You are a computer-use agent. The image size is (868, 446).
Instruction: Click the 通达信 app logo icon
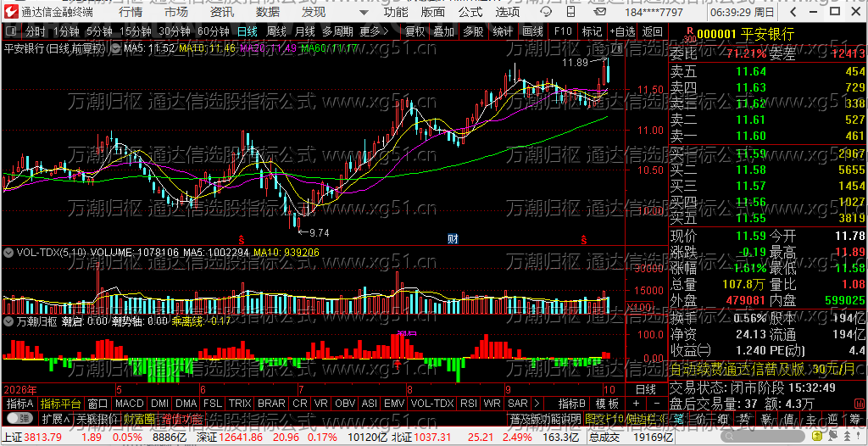point(11,12)
